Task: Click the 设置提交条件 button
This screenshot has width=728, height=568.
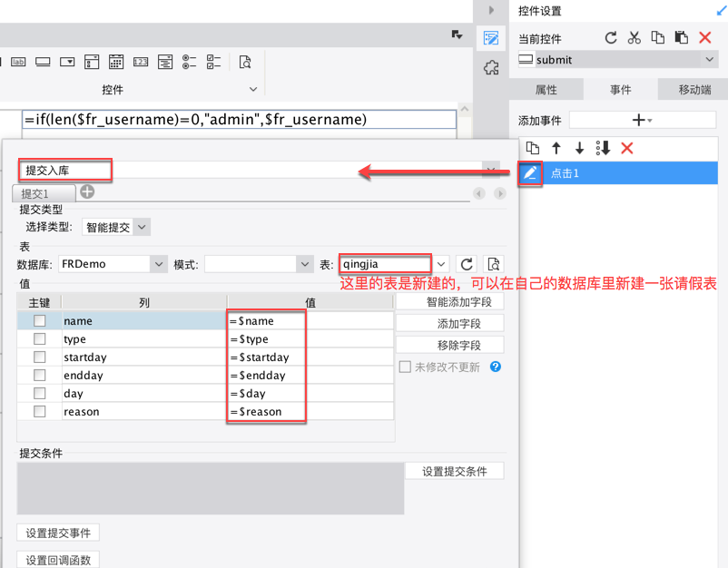Action: click(455, 472)
